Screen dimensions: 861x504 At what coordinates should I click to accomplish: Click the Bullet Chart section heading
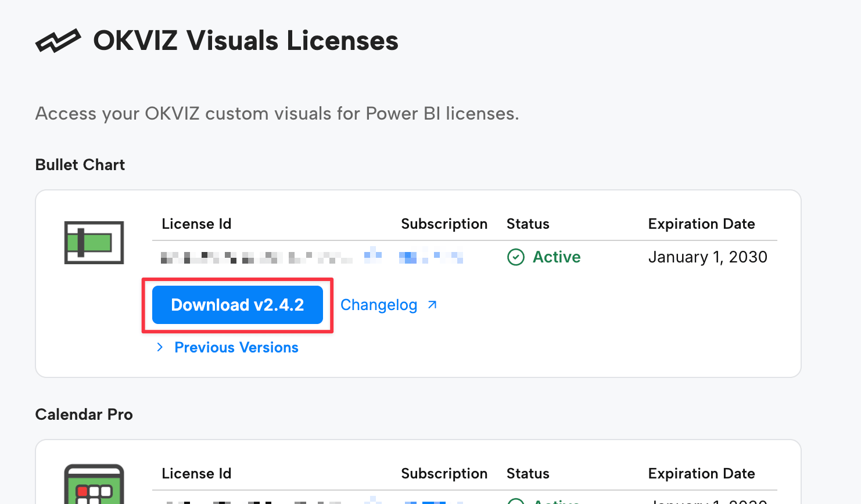(x=80, y=165)
